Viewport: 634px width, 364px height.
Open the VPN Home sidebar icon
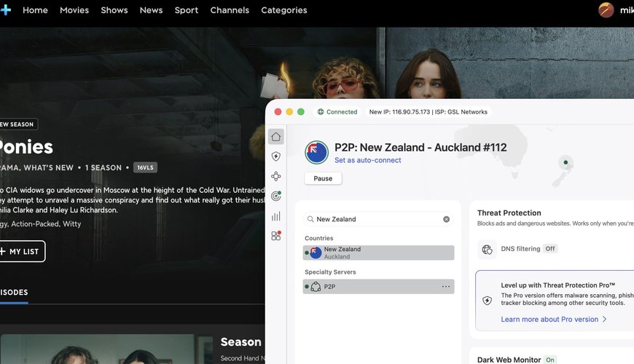275,137
